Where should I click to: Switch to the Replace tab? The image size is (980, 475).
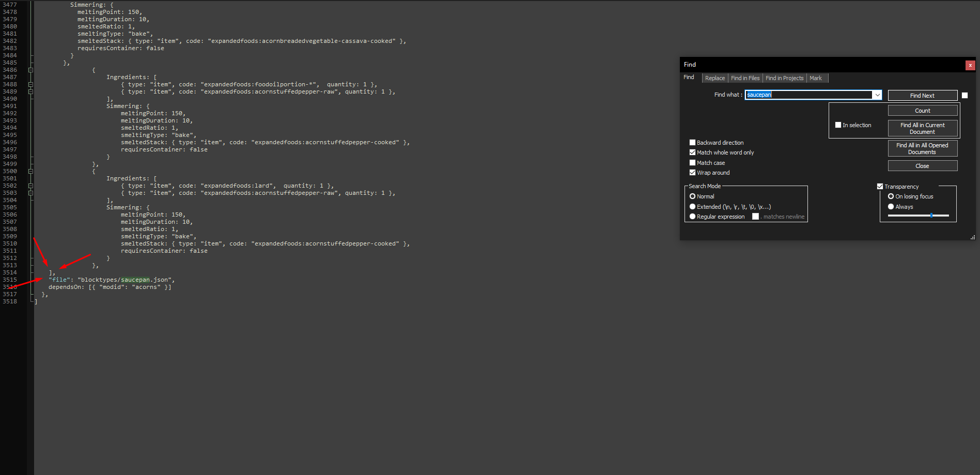click(714, 78)
